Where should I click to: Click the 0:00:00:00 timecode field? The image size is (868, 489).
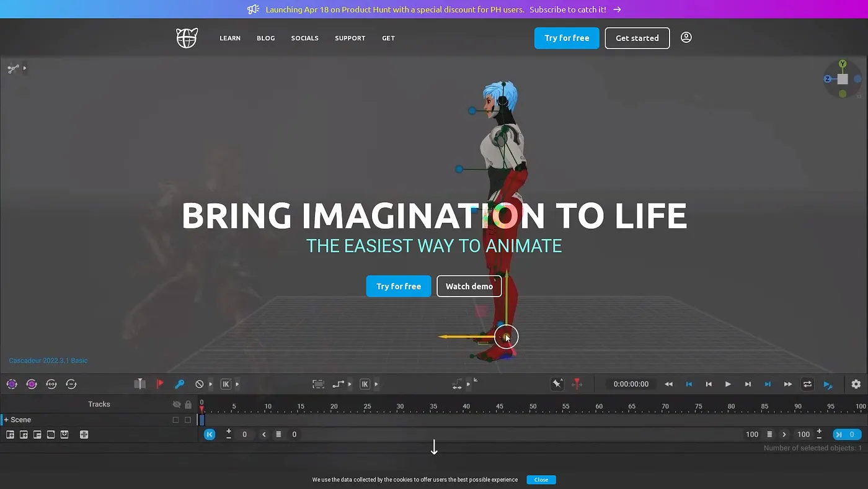[x=631, y=384]
